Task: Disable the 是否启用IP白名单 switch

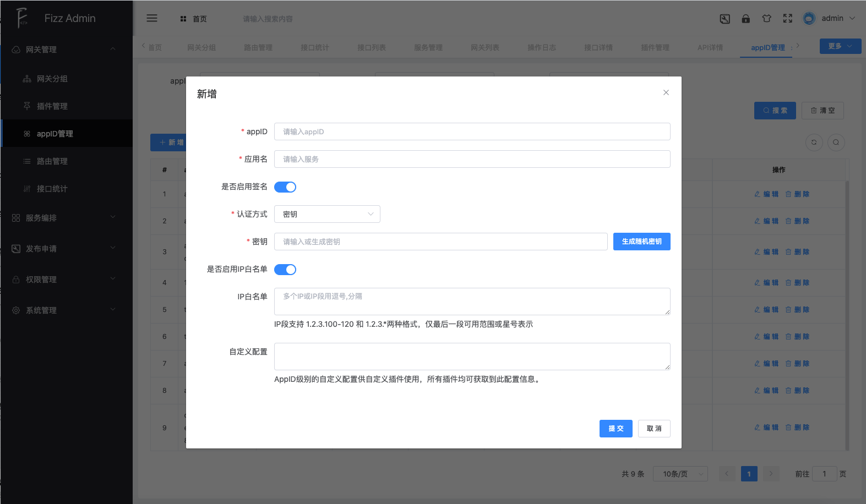Action: pyautogui.click(x=285, y=270)
